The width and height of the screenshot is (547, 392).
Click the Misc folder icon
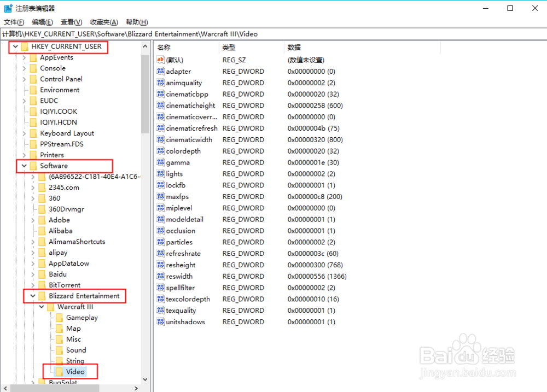click(x=59, y=339)
